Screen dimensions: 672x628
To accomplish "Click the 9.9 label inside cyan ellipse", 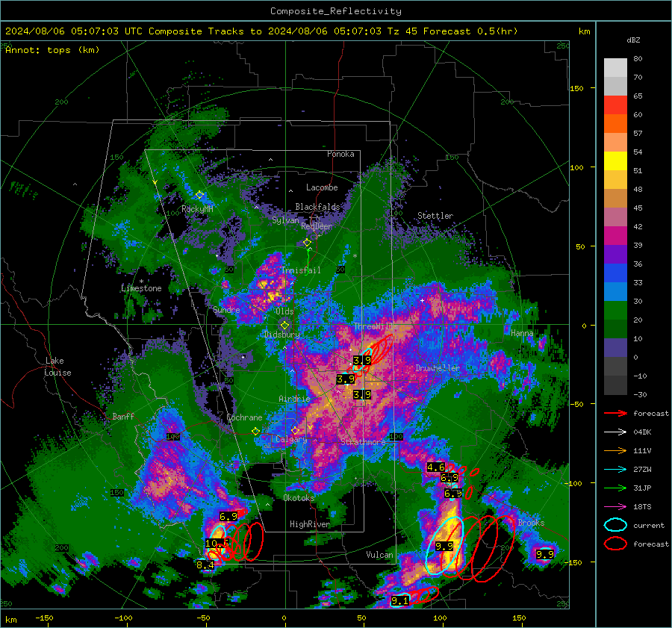I will click(x=444, y=546).
